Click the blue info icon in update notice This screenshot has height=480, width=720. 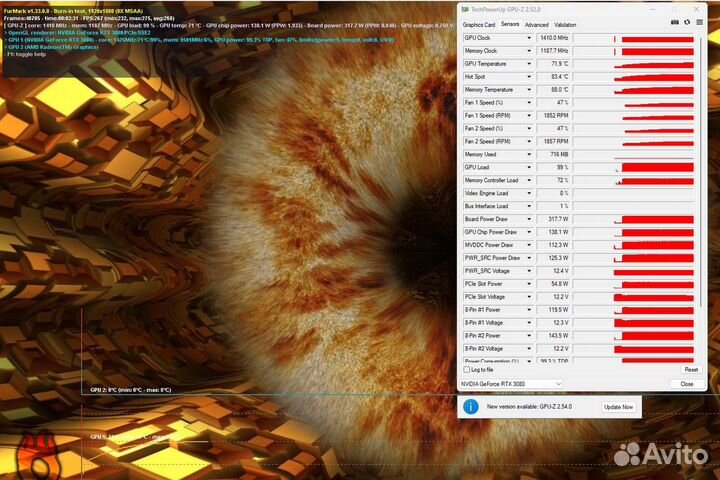[471, 407]
